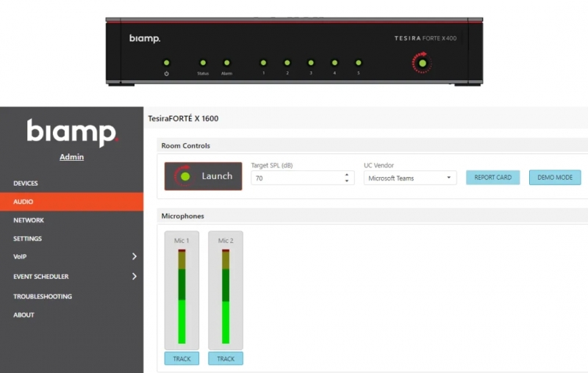Click the launch knob on the Tesira device

point(422,63)
